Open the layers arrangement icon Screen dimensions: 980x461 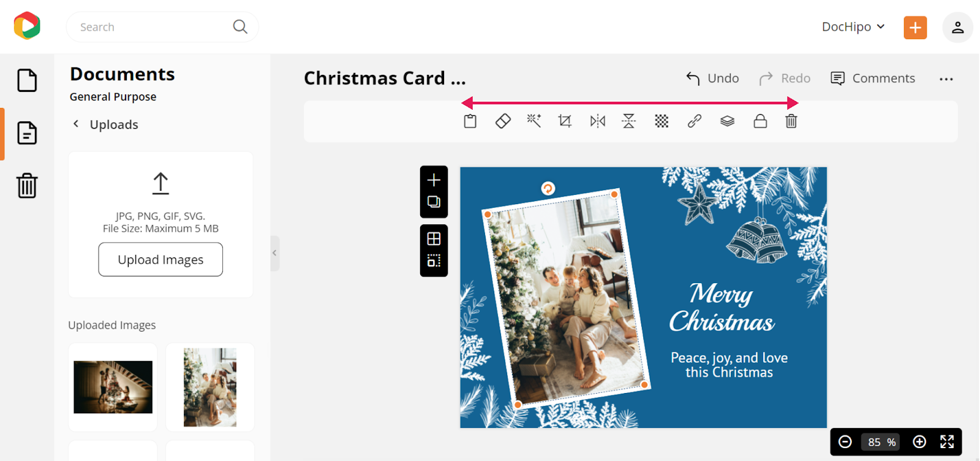[x=727, y=121]
